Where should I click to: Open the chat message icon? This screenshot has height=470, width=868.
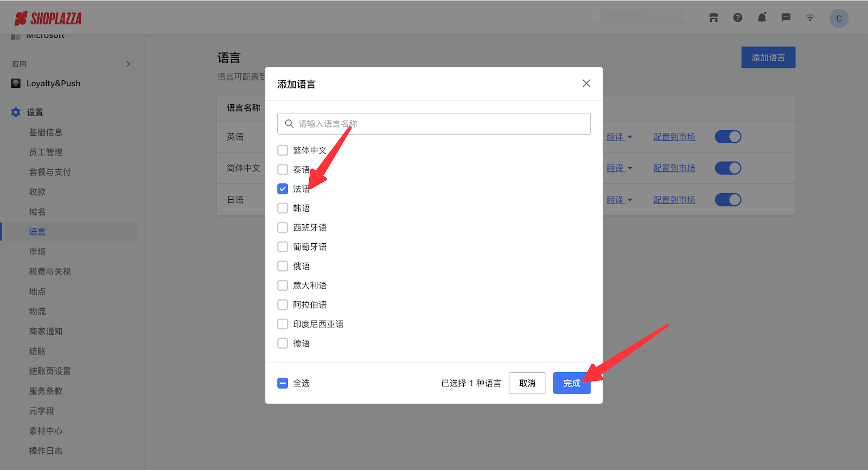(786, 18)
